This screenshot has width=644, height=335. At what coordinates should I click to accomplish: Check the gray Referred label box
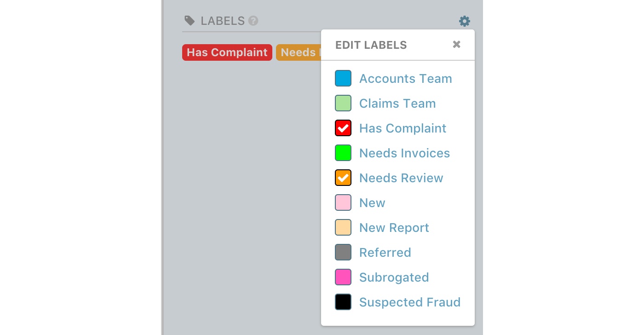[x=343, y=253]
